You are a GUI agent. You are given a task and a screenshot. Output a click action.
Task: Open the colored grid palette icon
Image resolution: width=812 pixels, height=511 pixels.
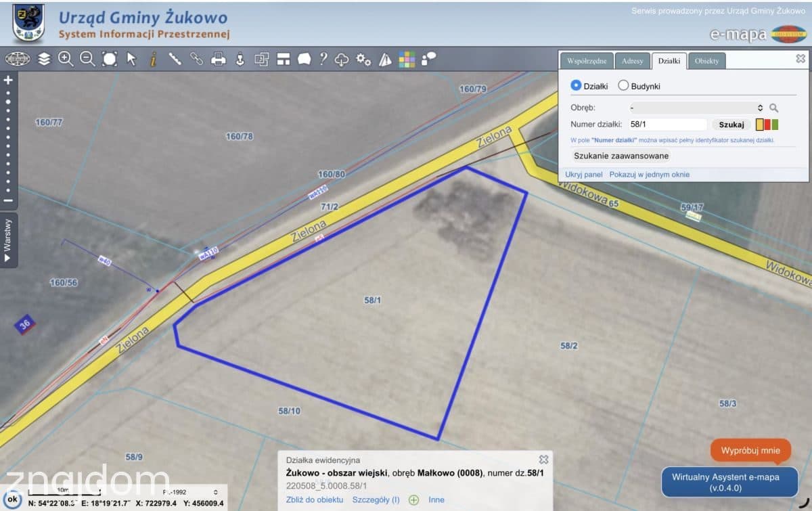tap(407, 59)
